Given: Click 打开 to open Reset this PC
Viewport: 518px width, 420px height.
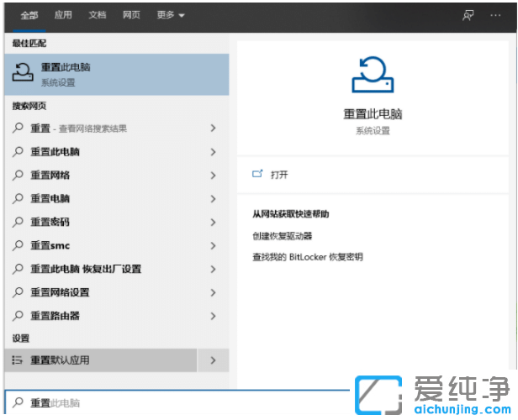Looking at the screenshot, I should pyautogui.click(x=279, y=175).
